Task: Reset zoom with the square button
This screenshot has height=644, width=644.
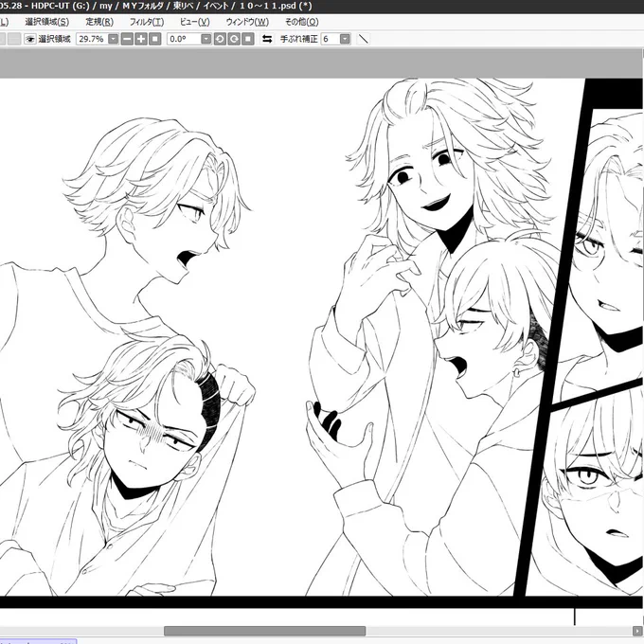Action: (x=154, y=39)
